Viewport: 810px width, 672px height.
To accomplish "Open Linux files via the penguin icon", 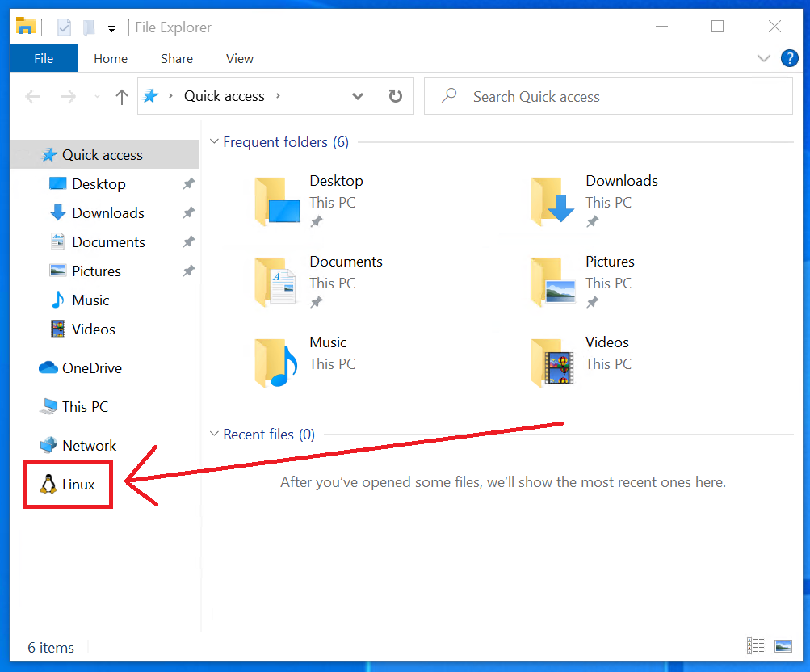I will (68, 485).
